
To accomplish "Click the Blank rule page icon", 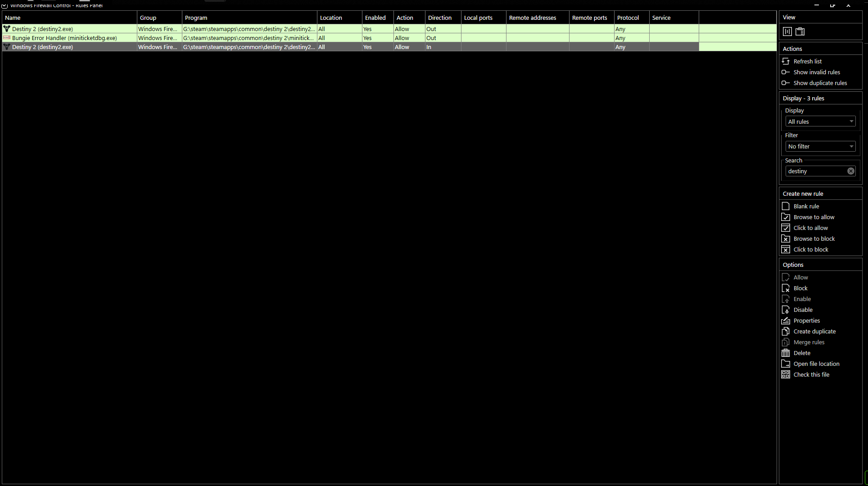I will pos(786,206).
